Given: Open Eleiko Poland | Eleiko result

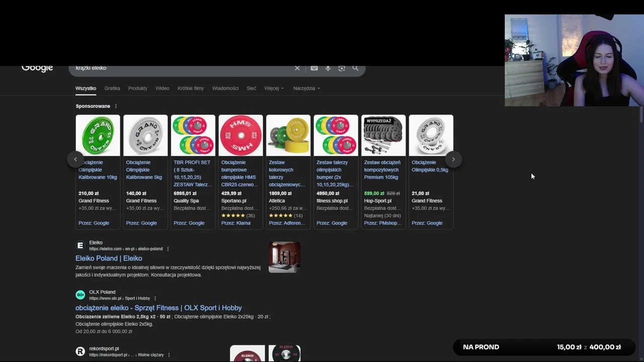Looking at the screenshot, I should point(109,258).
